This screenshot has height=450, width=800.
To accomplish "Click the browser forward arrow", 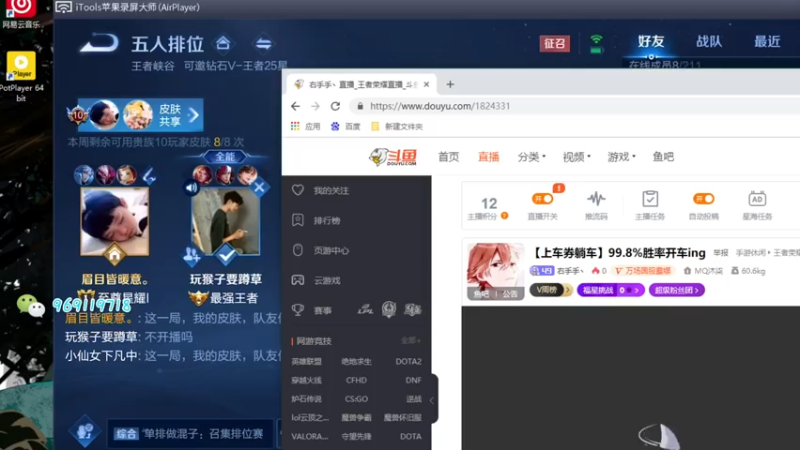I will 315,106.
